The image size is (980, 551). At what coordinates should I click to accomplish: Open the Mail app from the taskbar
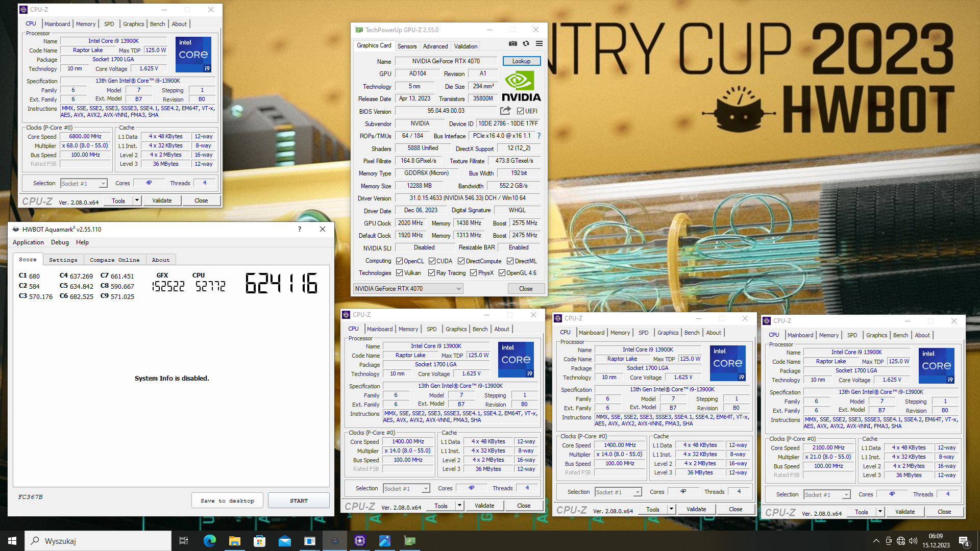pos(284,541)
